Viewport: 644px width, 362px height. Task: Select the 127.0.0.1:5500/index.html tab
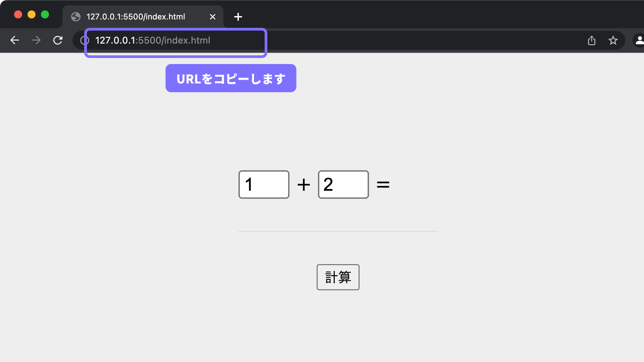pos(136,17)
